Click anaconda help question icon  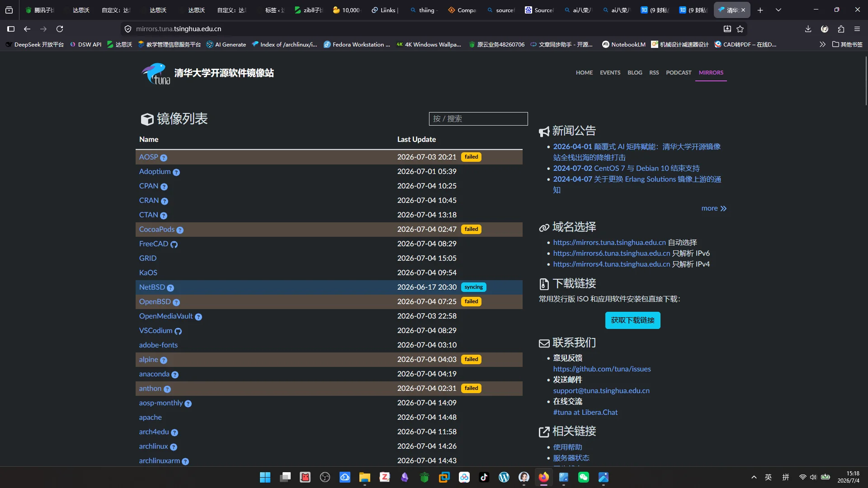point(175,375)
